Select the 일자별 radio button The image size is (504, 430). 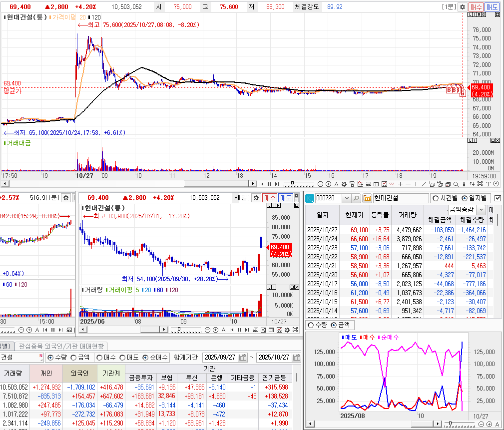465,198
